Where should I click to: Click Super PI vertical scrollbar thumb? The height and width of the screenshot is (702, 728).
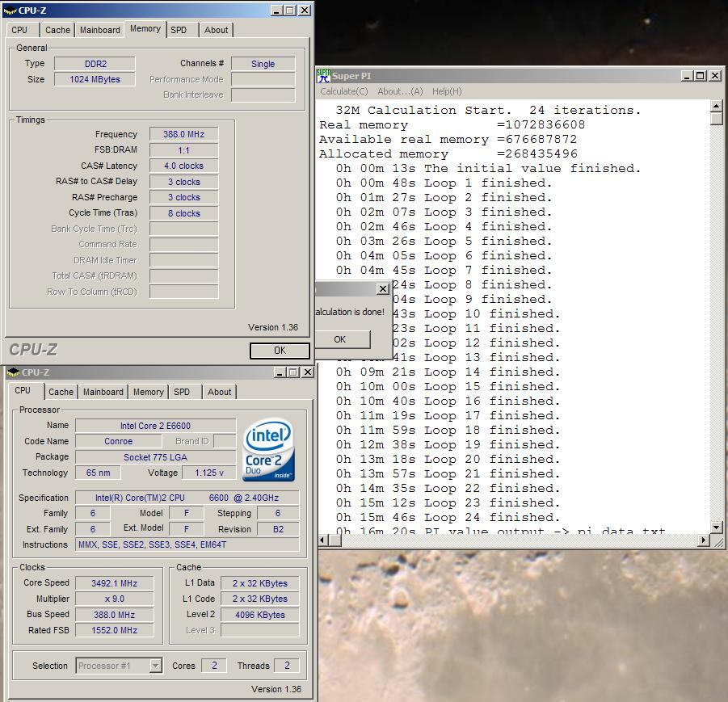click(717, 119)
